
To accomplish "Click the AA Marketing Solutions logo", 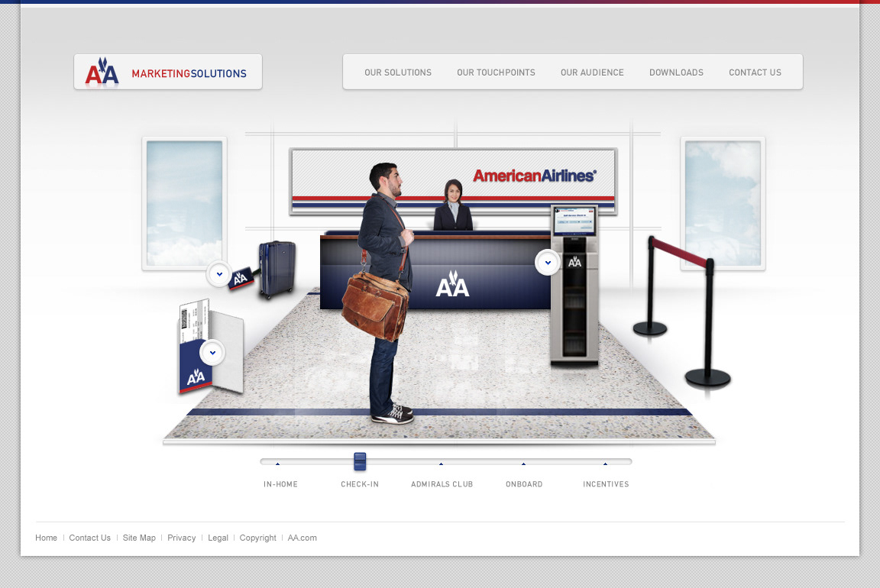I will 167,72.
